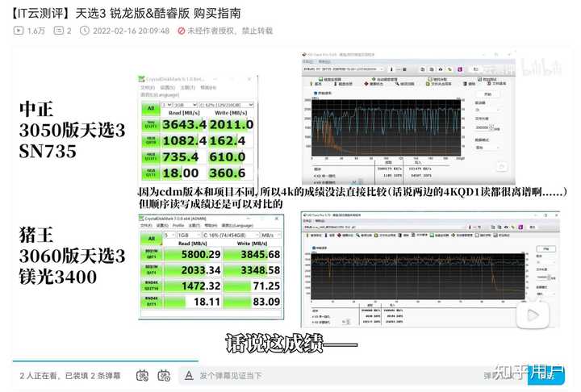This screenshot has height=392, width=581.
Task: Play the video with the large play overlay button
Action: pyautogui.click(x=533, y=315)
